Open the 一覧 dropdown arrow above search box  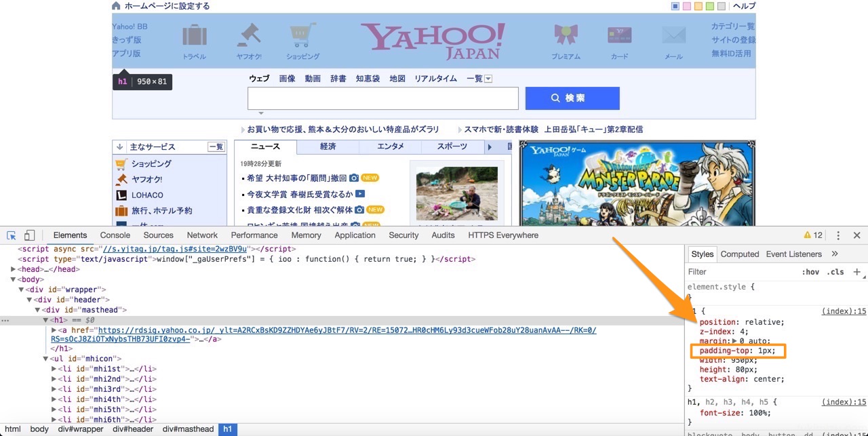(488, 79)
